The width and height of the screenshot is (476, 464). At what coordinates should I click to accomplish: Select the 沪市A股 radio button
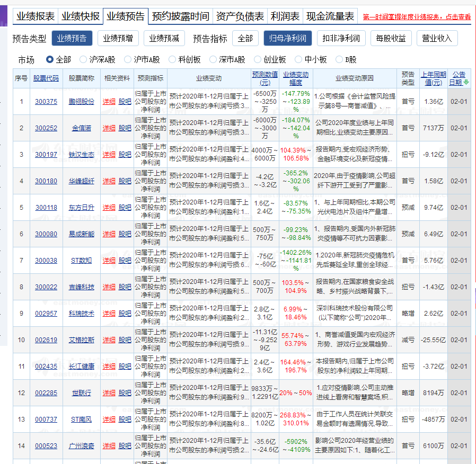(128, 59)
